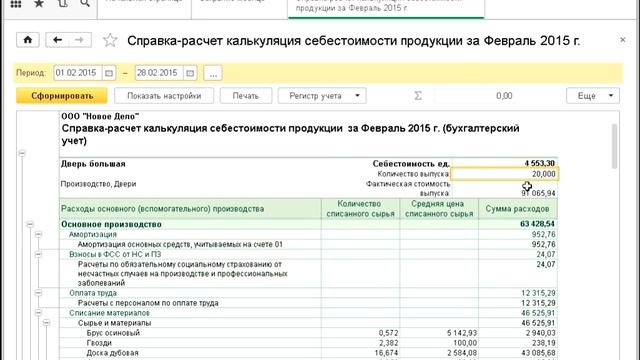This screenshot has width=640, height=360.
Task: Select the Брус осиновый row
Action: tap(308, 333)
